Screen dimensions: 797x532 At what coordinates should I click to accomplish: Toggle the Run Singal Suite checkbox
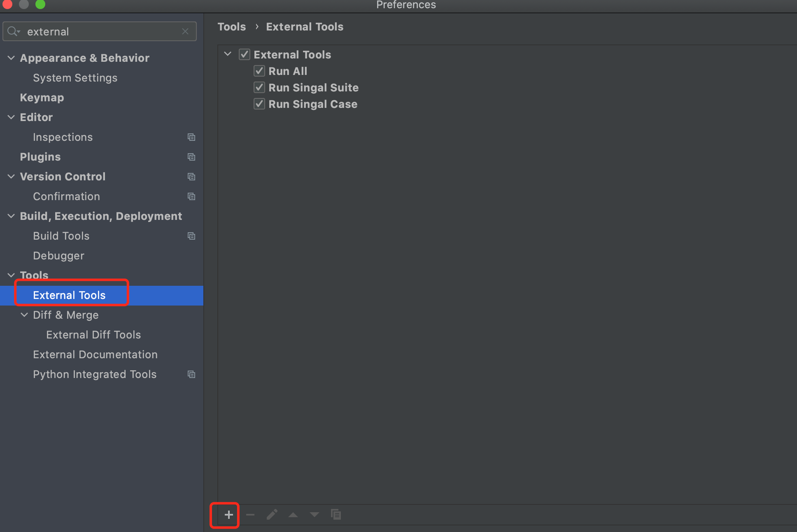pyautogui.click(x=259, y=88)
